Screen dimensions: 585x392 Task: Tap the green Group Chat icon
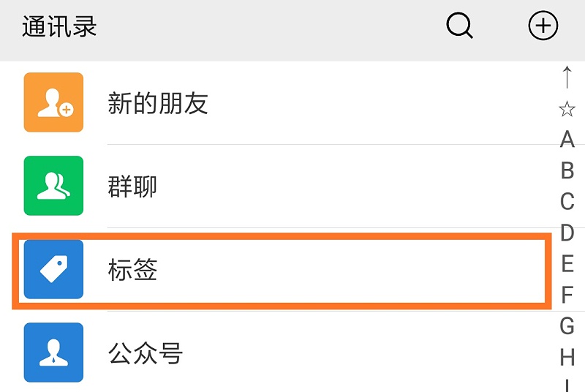click(x=53, y=186)
